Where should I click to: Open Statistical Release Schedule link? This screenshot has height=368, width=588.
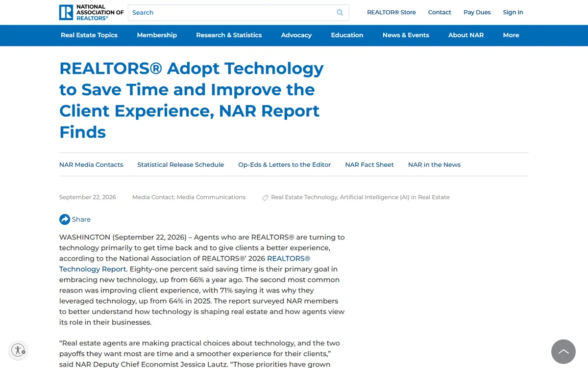click(181, 165)
